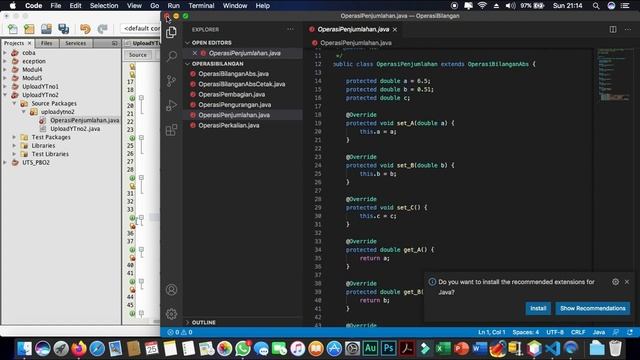
Task: Expand the UTS_PBO2 project node
Action: point(5,162)
